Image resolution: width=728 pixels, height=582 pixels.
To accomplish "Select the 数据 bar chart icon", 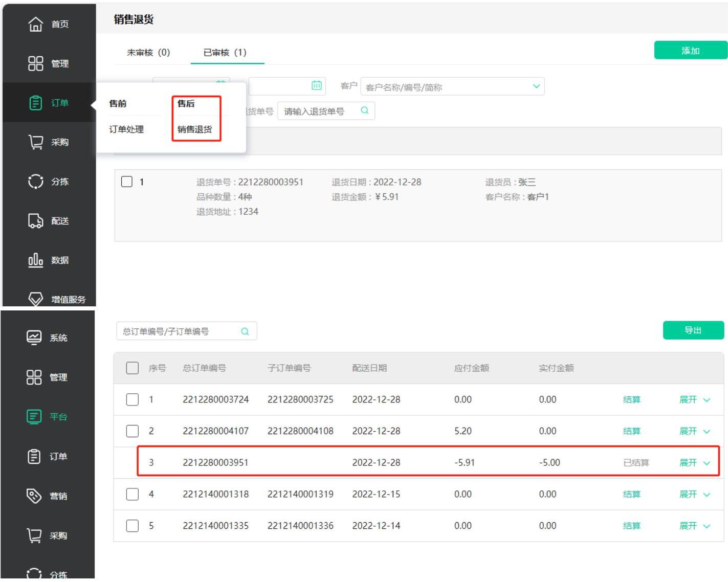I will (x=35, y=260).
